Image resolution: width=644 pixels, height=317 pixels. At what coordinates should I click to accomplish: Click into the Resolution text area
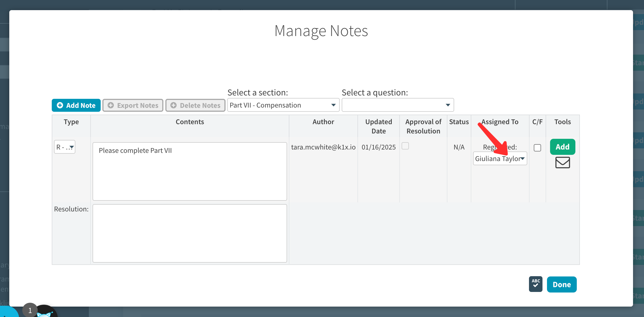point(190,233)
